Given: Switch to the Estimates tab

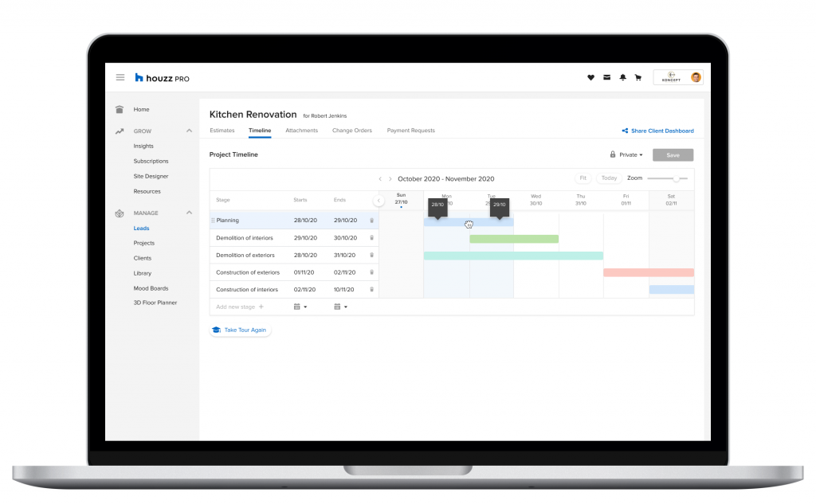Looking at the screenshot, I should tap(222, 130).
